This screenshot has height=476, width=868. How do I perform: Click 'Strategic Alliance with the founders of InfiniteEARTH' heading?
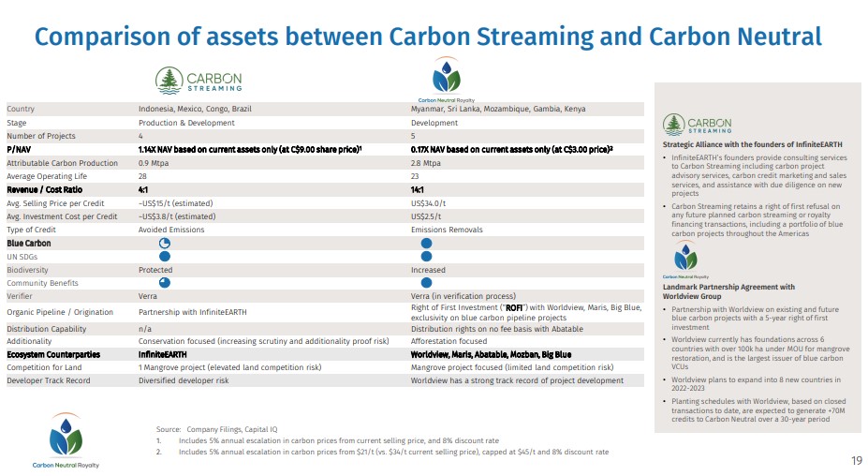click(752, 145)
